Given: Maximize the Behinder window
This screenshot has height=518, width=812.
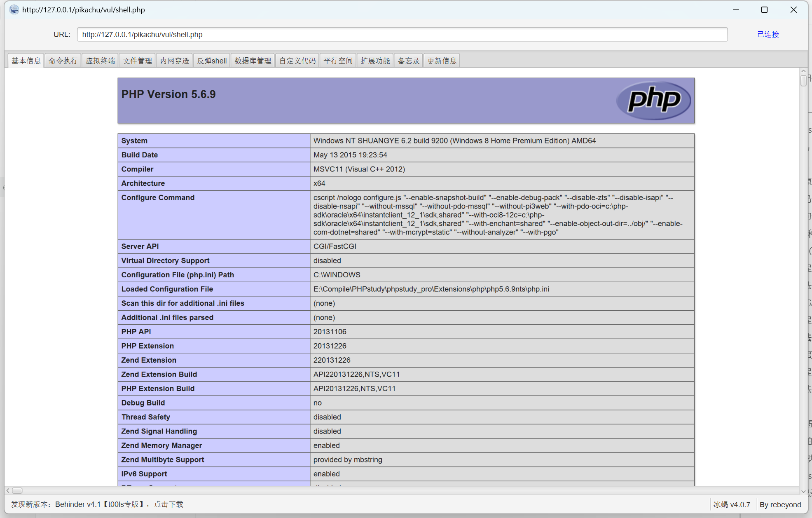Looking at the screenshot, I should point(764,9).
